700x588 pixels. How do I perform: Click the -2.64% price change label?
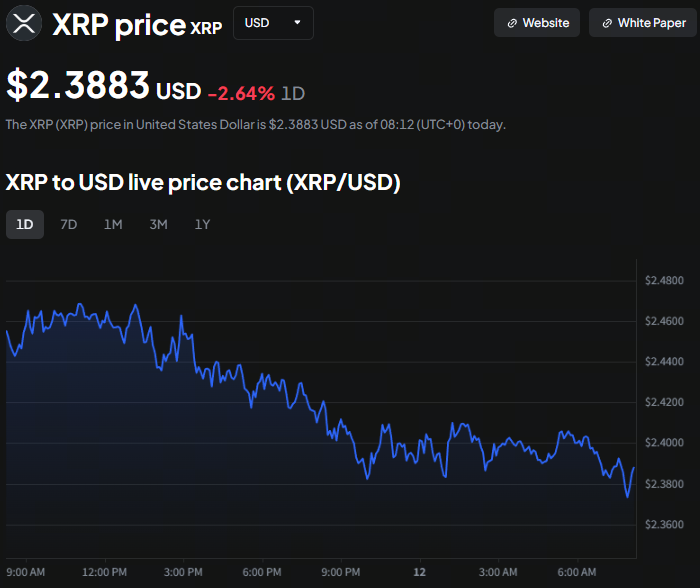[x=241, y=93]
